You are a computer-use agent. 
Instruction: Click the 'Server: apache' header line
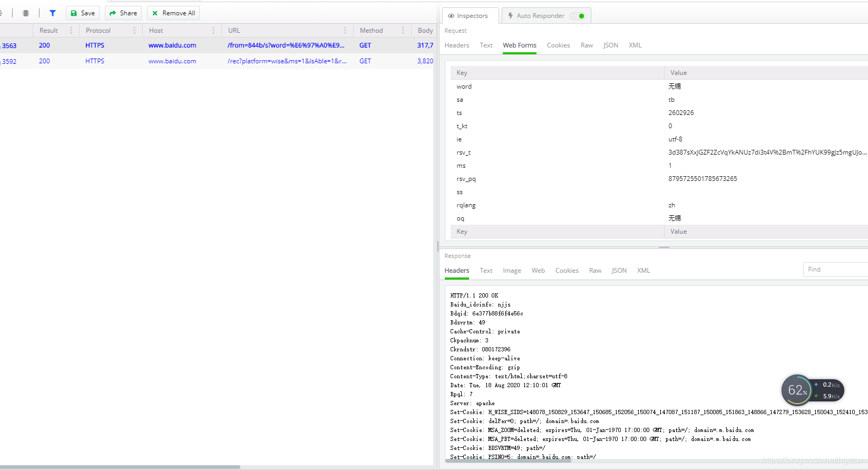(472, 403)
